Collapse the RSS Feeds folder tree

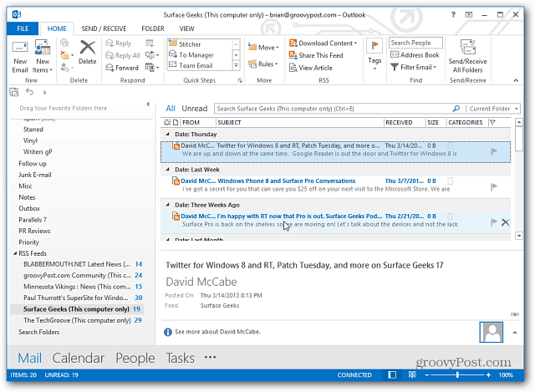(x=15, y=253)
